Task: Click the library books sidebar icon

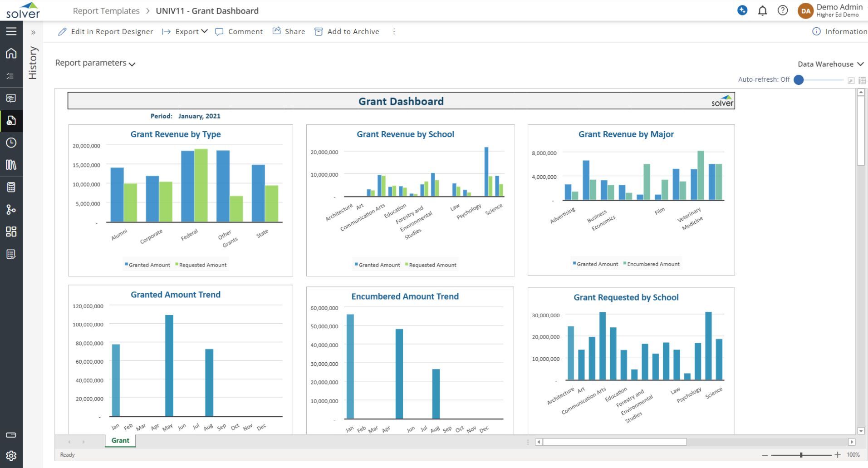Action: [11, 165]
